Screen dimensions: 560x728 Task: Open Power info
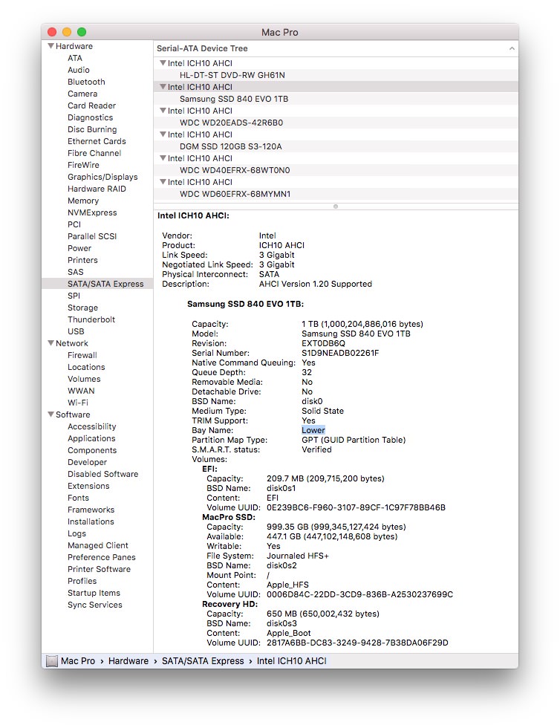[x=79, y=248]
